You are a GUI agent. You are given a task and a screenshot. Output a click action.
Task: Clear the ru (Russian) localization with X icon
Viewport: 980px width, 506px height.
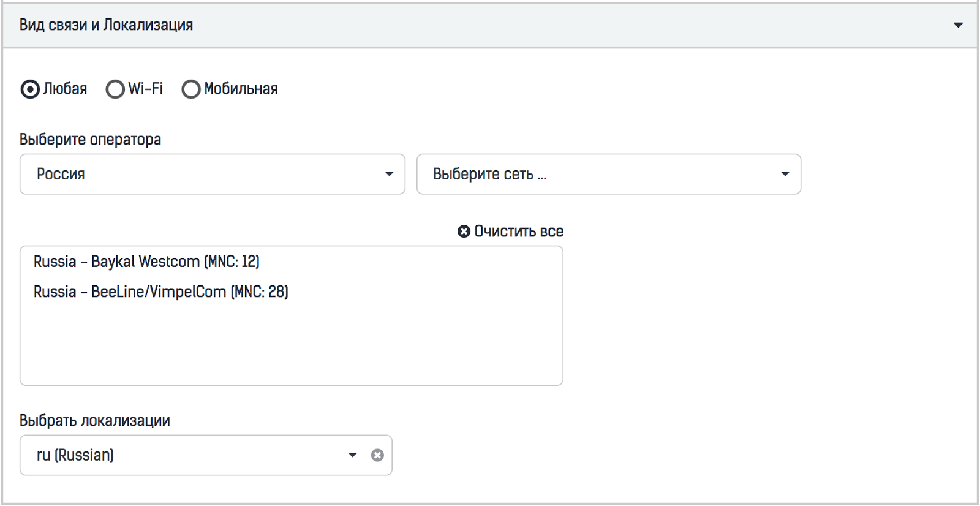click(x=377, y=455)
